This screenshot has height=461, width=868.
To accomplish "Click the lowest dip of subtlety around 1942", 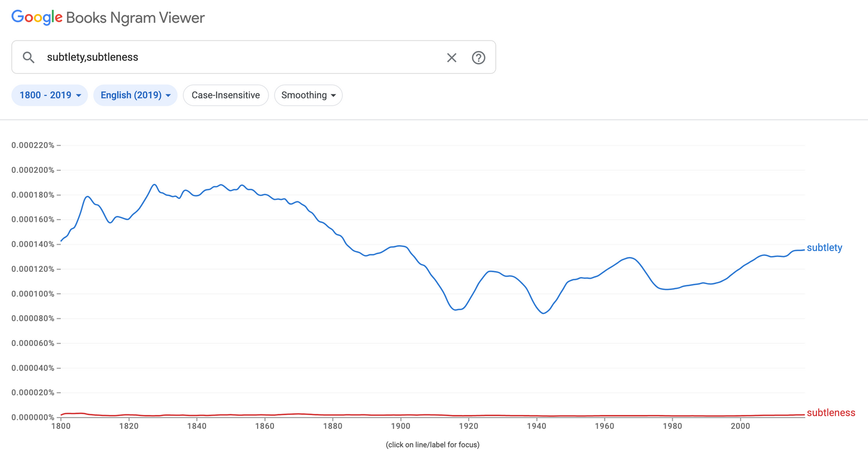I will pos(543,313).
